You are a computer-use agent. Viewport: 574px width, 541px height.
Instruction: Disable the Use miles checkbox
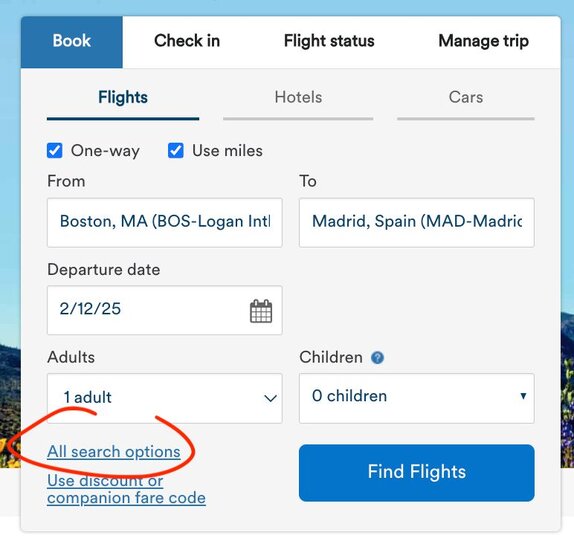pos(176,150)
